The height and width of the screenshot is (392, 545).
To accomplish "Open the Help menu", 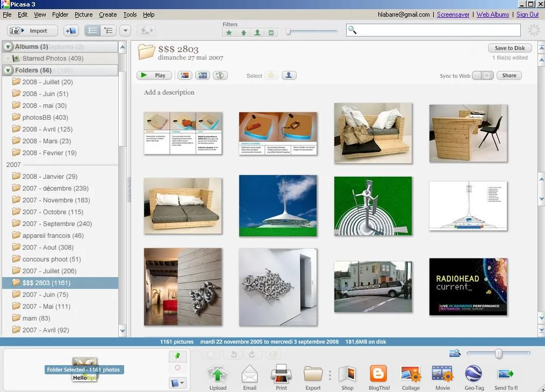I will (149, 14).
